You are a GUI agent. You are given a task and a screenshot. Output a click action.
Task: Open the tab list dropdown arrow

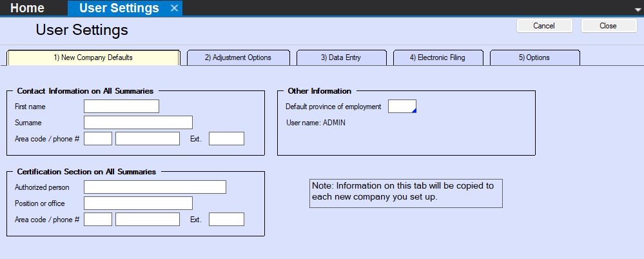637,9
